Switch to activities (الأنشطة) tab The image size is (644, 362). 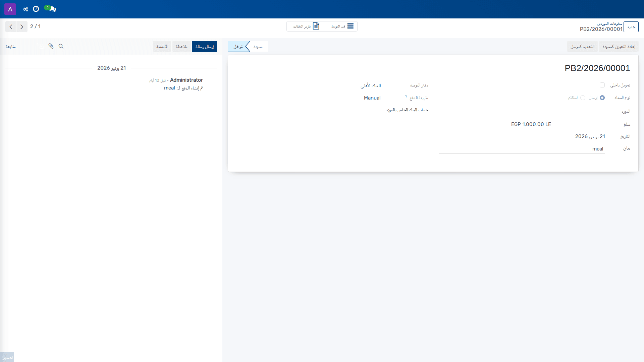pos(162,47)
